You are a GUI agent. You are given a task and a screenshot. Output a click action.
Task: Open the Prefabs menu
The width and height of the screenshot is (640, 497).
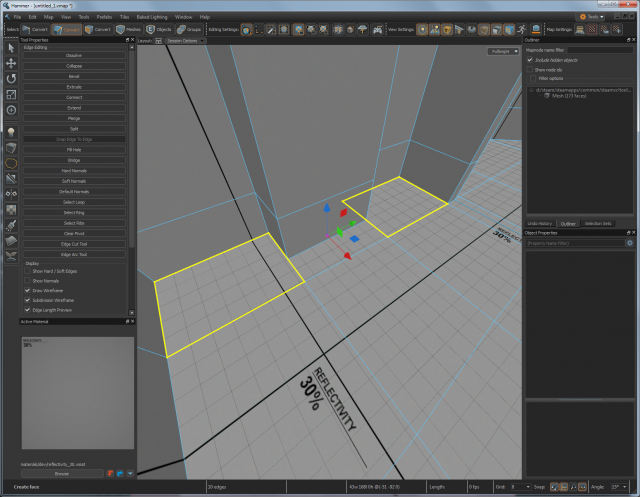(104, 17)
